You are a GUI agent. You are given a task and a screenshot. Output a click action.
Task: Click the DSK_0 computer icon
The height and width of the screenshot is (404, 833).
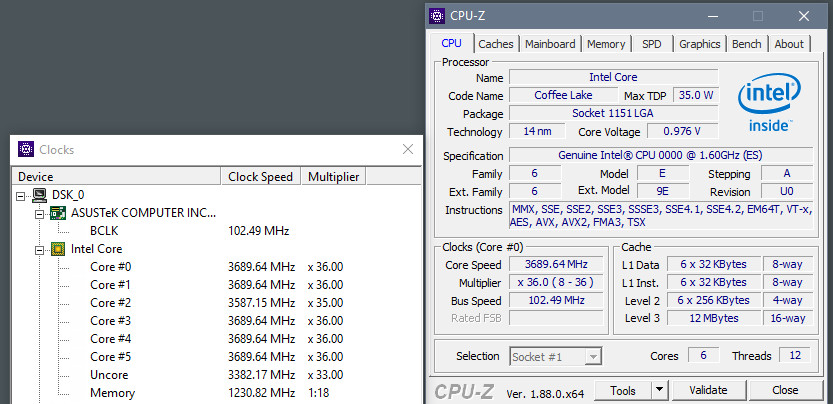coord(39,195)
